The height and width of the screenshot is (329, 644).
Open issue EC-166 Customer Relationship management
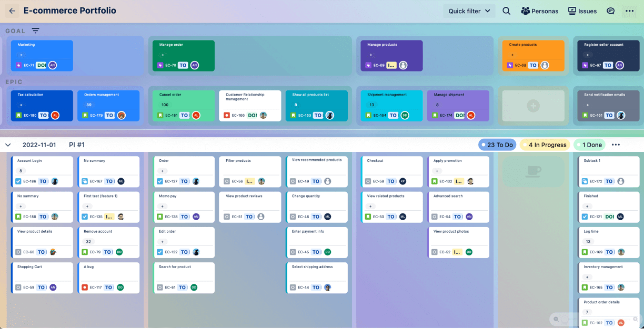250,103
